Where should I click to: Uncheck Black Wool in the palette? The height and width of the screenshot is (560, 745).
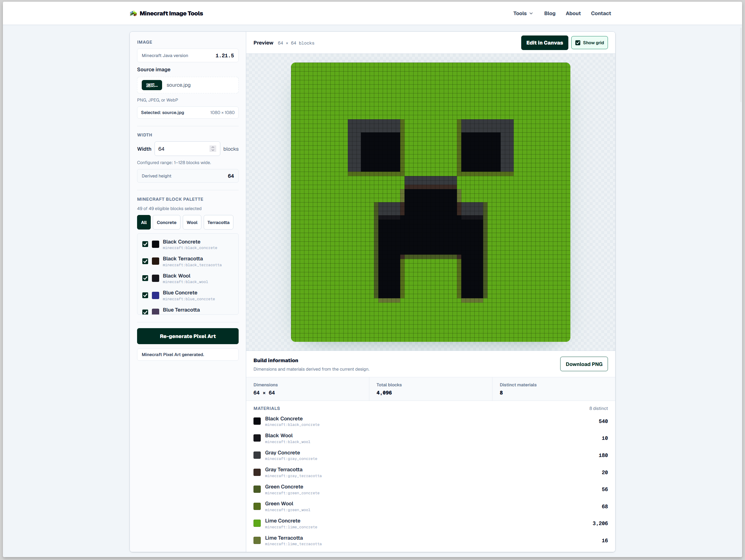tap(145, 278)
